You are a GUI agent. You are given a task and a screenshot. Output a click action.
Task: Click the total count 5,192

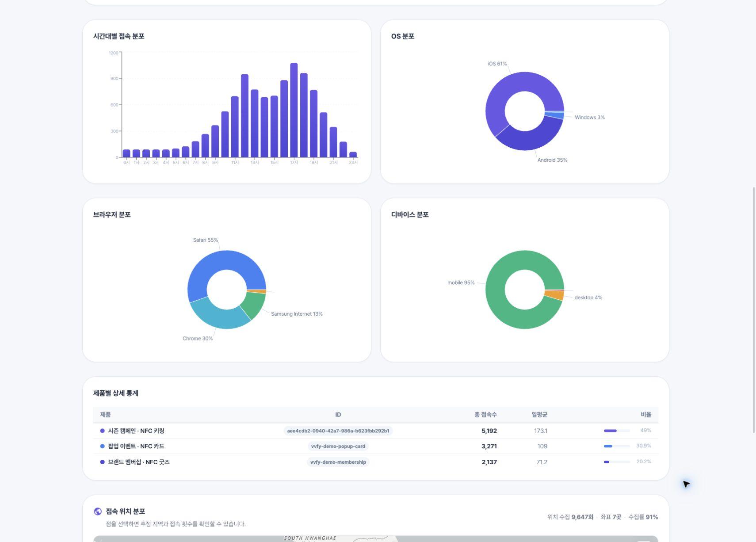tap(489, 431)
